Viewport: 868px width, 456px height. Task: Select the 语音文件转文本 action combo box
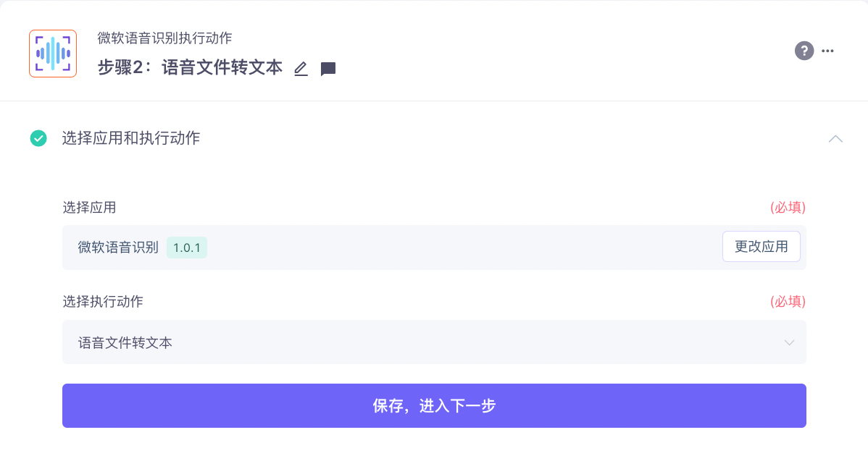point(434,342)
